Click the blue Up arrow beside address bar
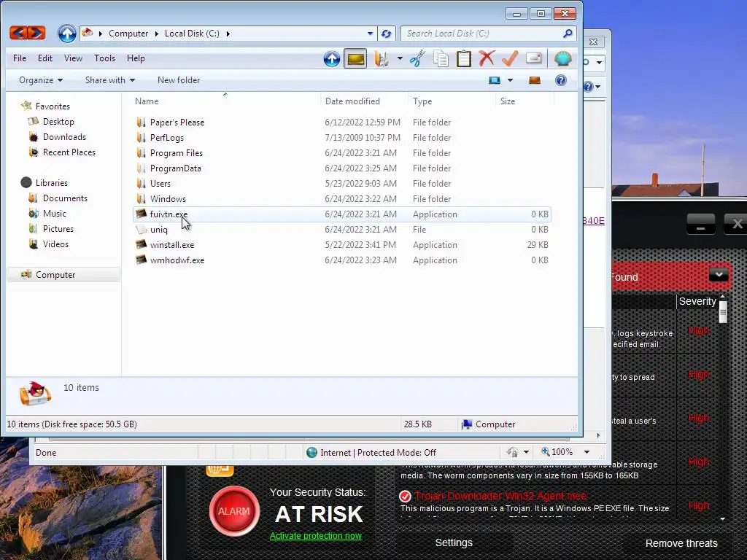Screen dimensions: 747x560 coord(66,34)
